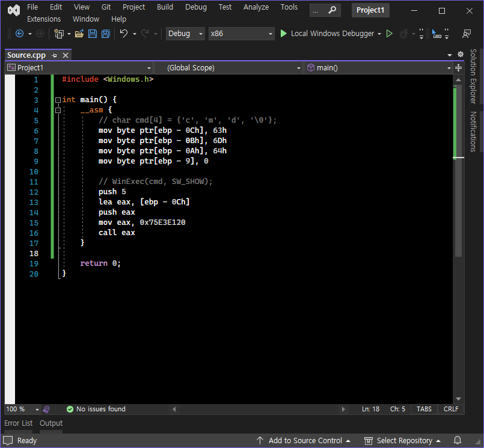Expand the undo history dropdown arrow
Screen dimensions: 484x448
[135, 34]
